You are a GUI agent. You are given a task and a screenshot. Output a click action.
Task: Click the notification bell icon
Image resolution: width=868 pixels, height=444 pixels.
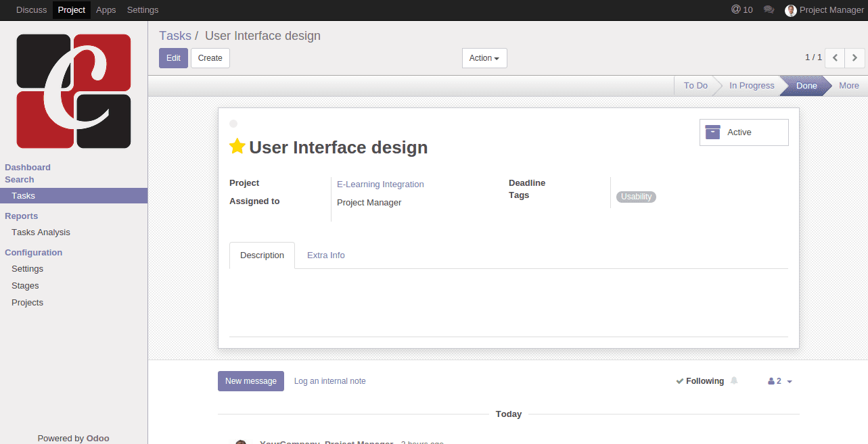(x=734, y=381)
